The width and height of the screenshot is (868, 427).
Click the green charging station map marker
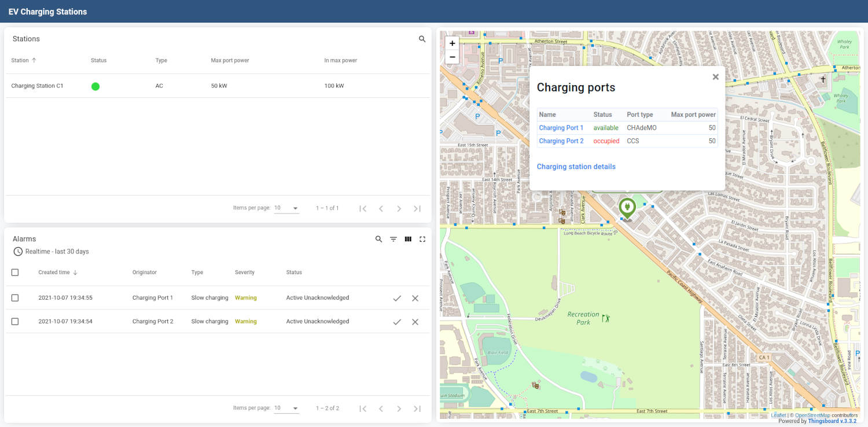click(626, 207)
